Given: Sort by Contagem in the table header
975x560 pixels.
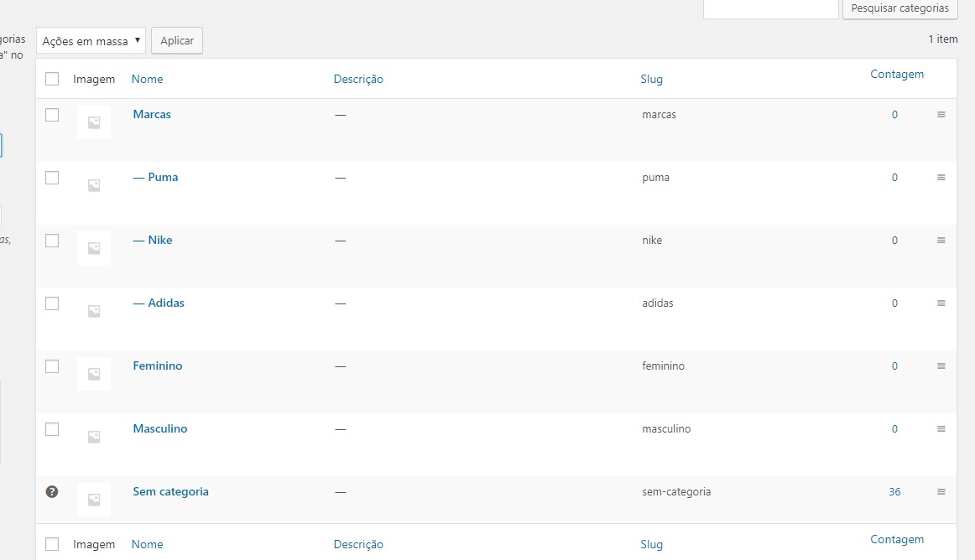Looking at the screenshot, I should click(x=897, y=74).
